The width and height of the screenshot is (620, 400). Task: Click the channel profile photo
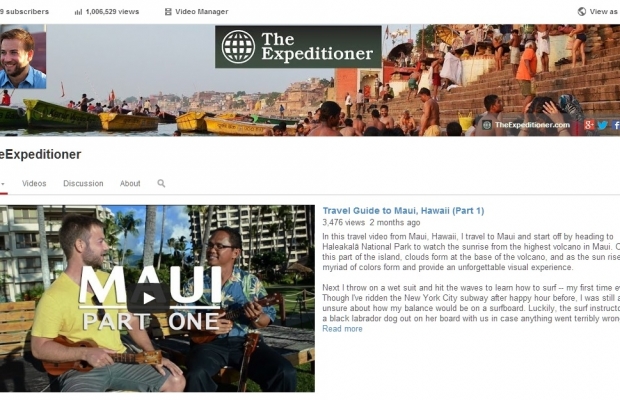coord(23,57)
